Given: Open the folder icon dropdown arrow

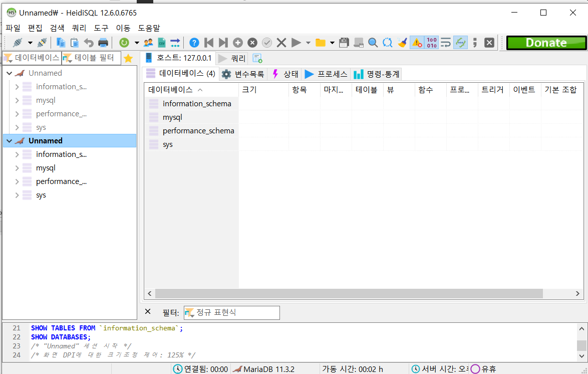Looking at the screenshot, I should pyautogui.click(x=332, y=43).
